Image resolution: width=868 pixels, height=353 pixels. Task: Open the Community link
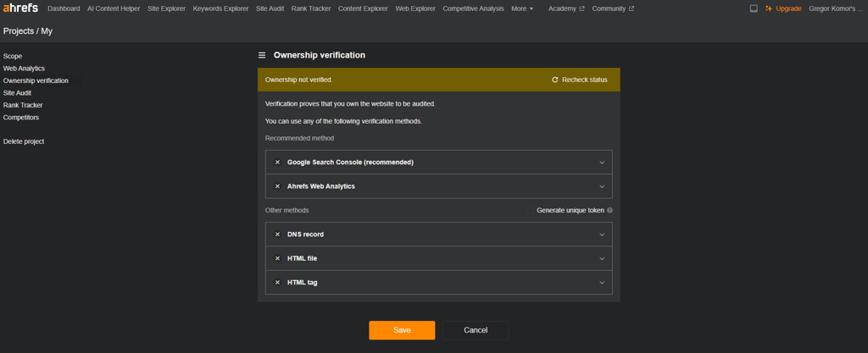[x=609, y=8]
